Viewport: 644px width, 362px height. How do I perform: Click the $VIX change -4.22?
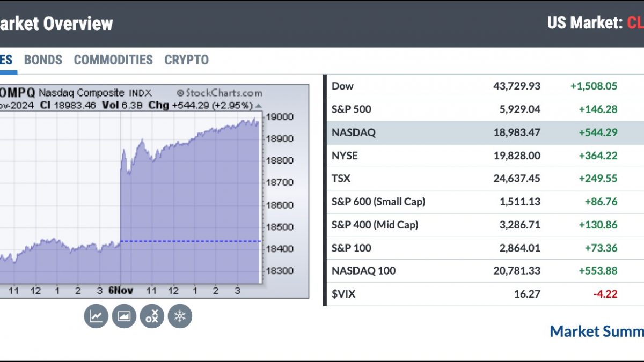tap(606, 294)
